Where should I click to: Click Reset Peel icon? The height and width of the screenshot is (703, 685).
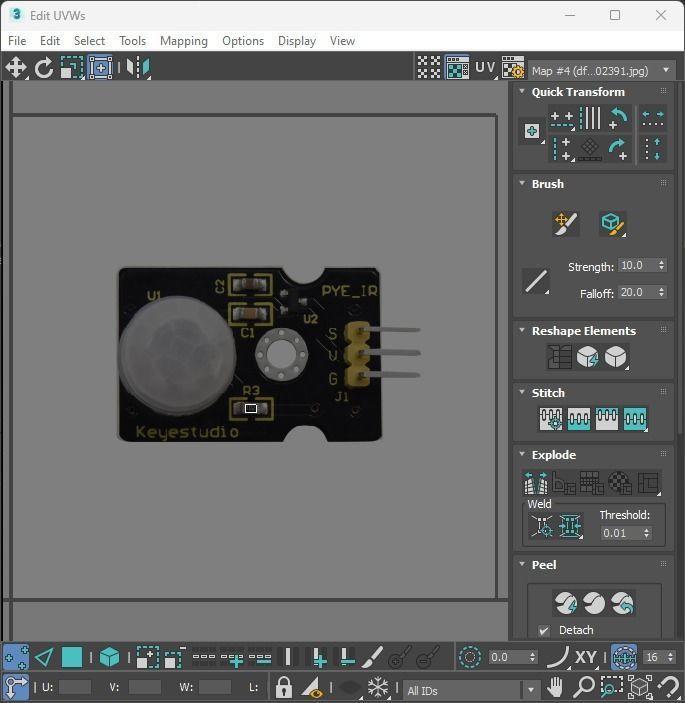622,603
